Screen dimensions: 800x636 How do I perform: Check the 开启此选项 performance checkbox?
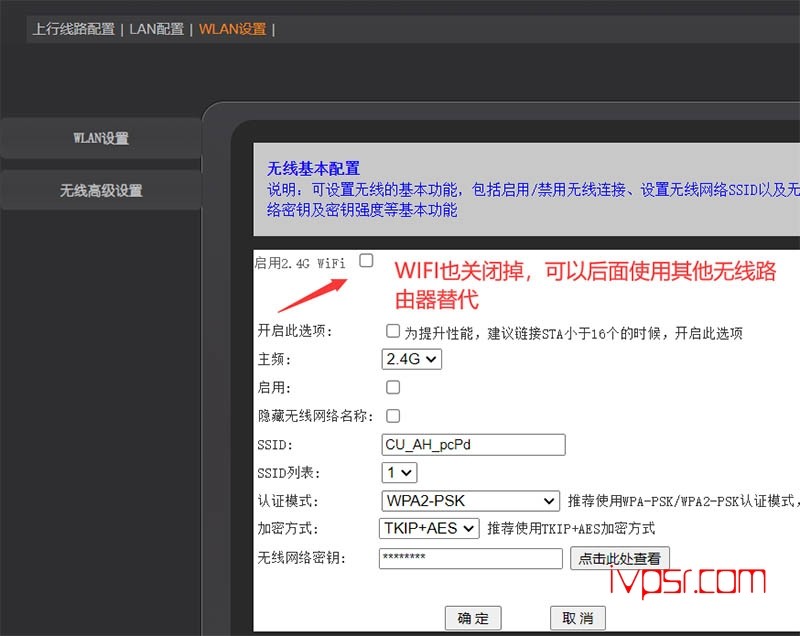[x=393, y=331]
